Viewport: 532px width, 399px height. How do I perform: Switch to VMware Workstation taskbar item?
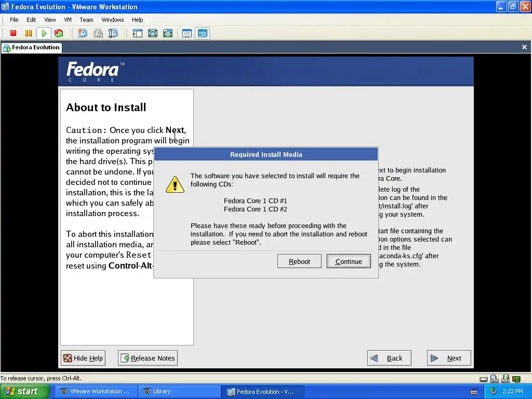tap(96, 392)
